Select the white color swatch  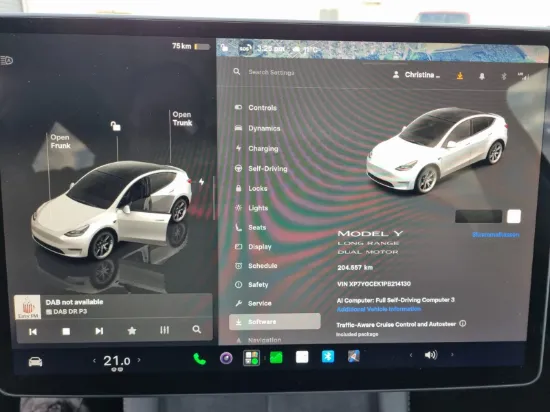point(514,216)
